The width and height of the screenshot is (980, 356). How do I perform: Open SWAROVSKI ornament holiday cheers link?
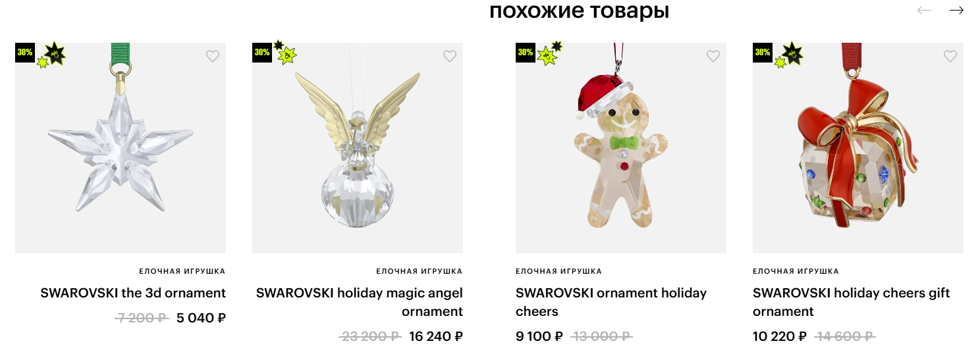point(611,302)
